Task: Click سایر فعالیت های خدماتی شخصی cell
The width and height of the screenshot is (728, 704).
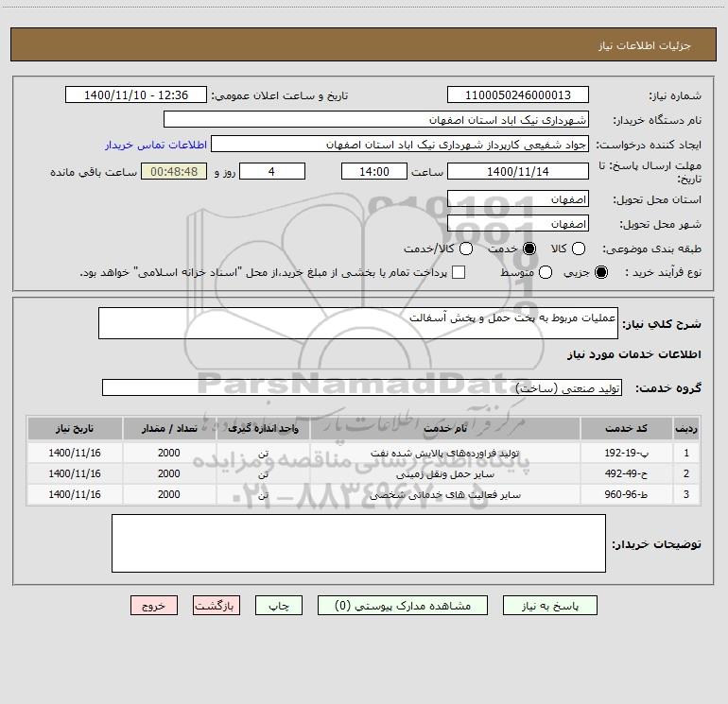Action: coord(444,495)
